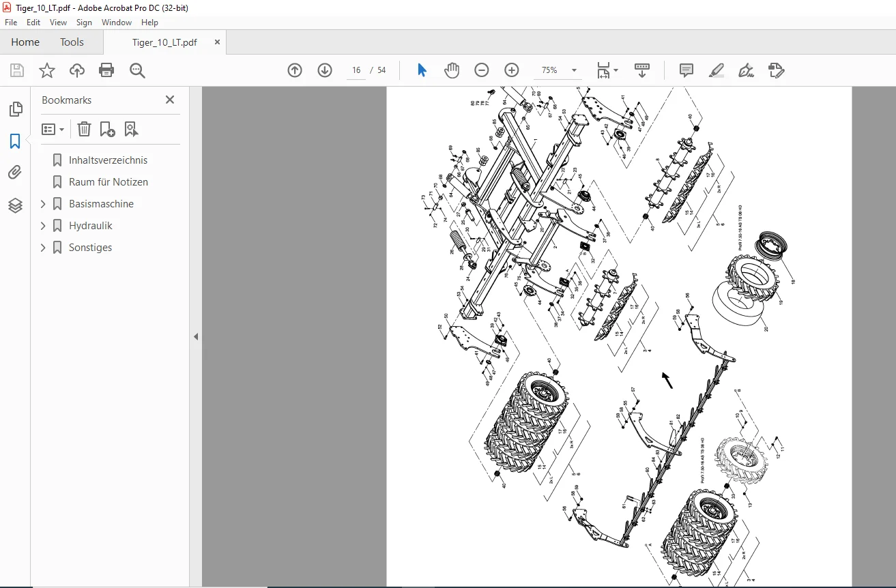Image resolution: width=896 pixels, height=588 pixels.
Task: Open the Inhaltsverzeichnis bookmark
Action: (108, 160)
